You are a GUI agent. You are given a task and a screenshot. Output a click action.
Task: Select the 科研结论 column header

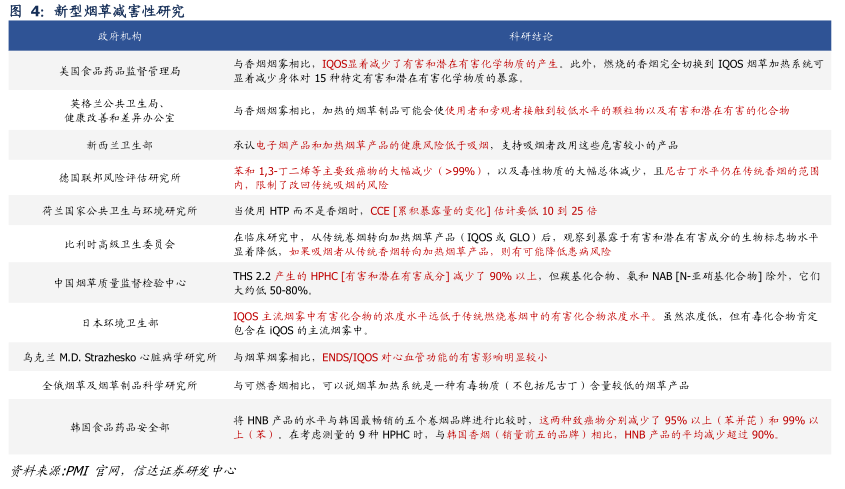pos(531,36)
